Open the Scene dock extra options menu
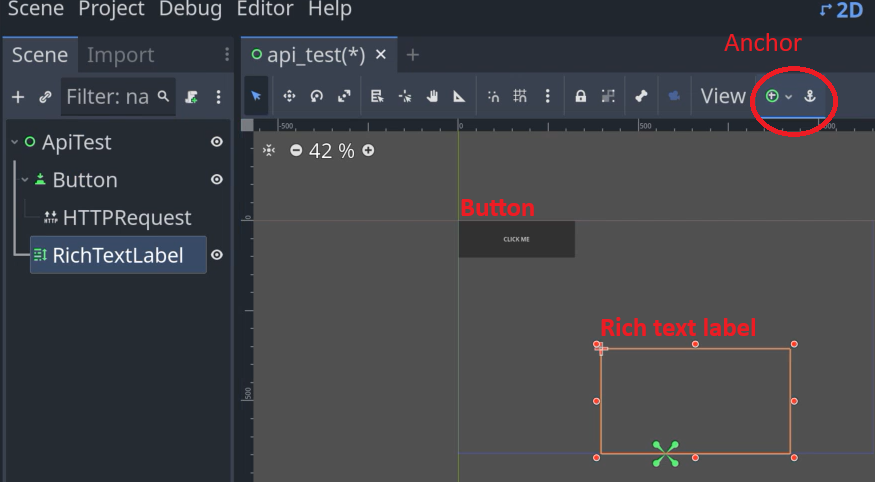 coord(218,97)
